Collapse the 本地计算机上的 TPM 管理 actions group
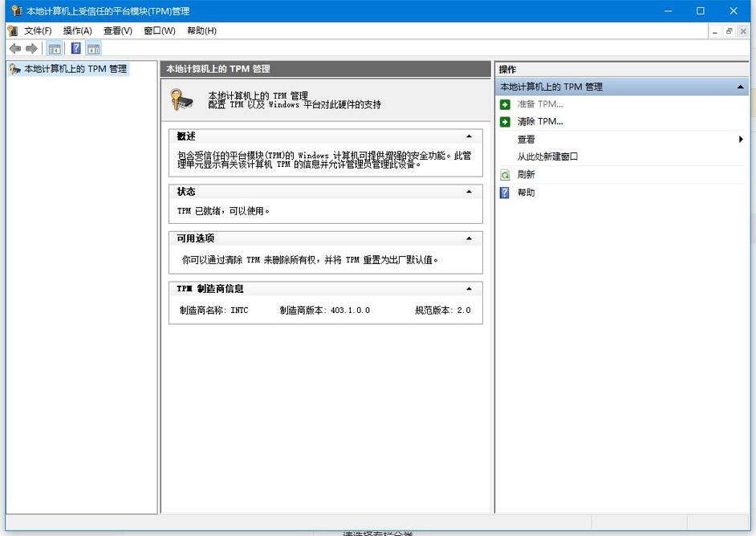Viewport: 756px width, 536px height. coord(740,87)
